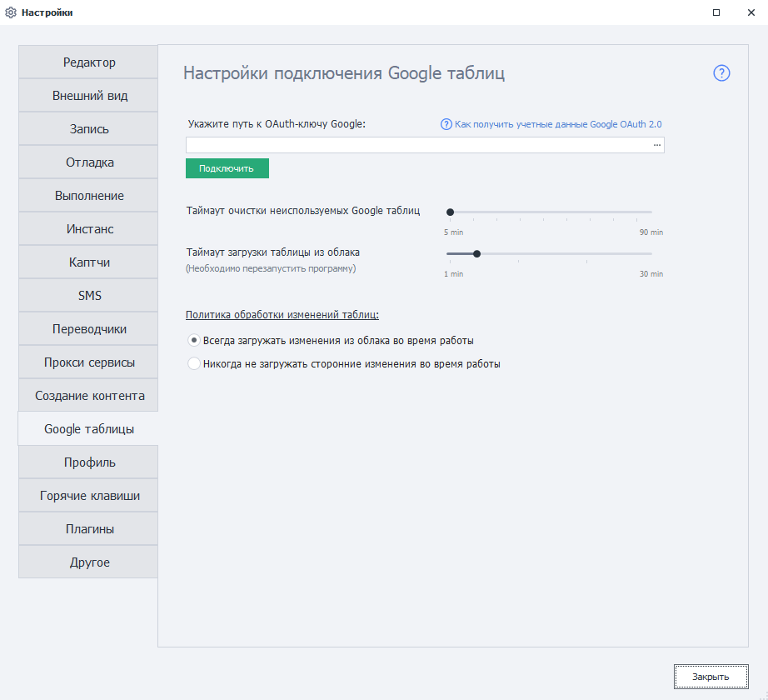Go to the Отладка settings tab
768x700 pixels.
pyautogui.click(x=89, y=162)
